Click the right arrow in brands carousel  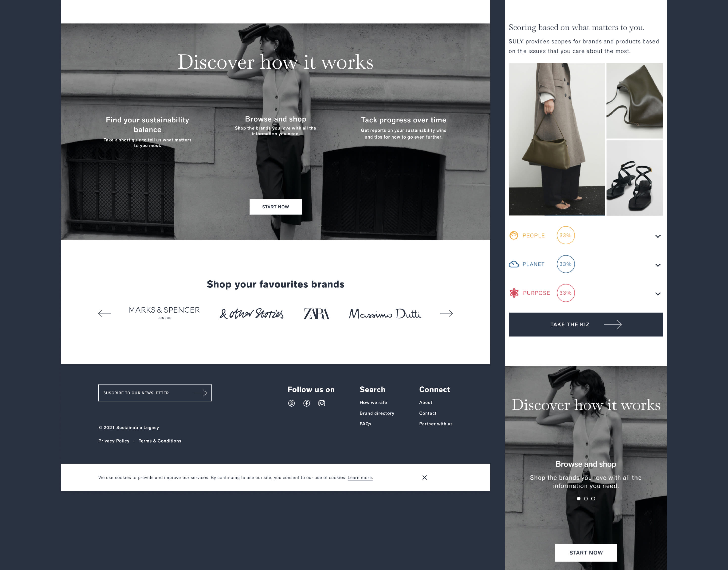click(446, 313)
